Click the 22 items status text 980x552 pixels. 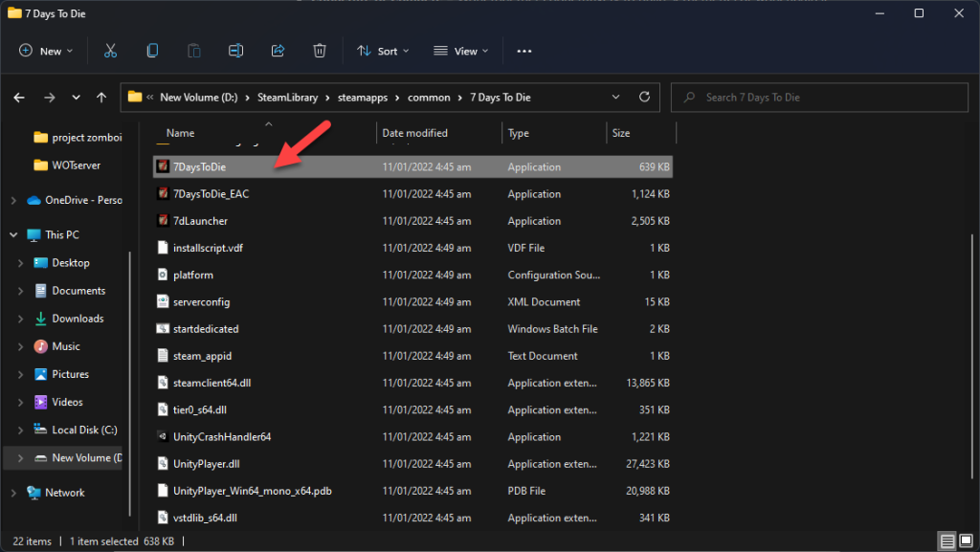point(33,541)
